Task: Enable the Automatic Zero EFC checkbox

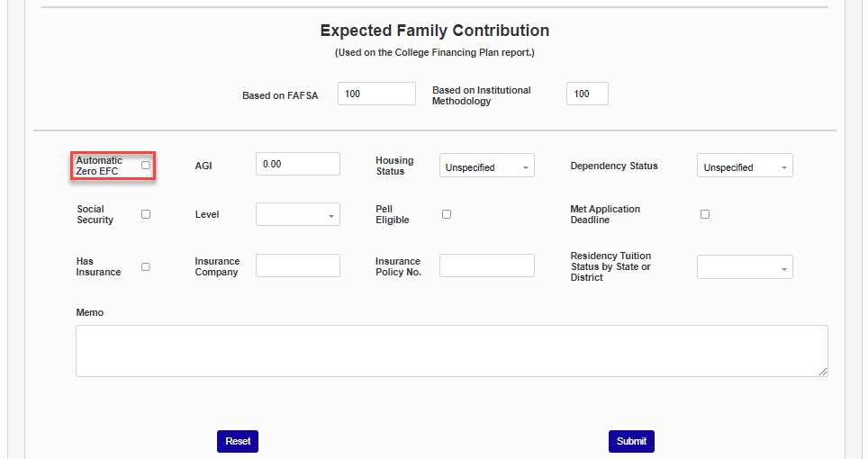Action: (146, 166)
